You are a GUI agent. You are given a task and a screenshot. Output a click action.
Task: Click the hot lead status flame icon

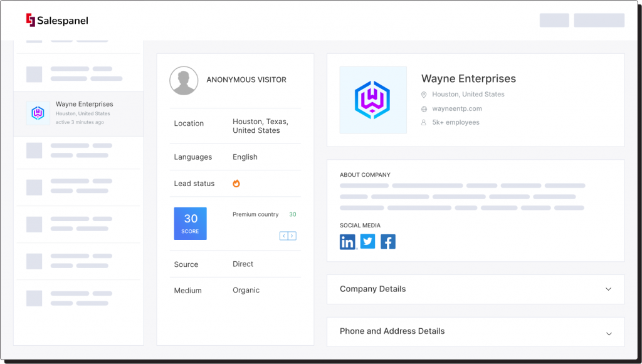click(236, 184)
